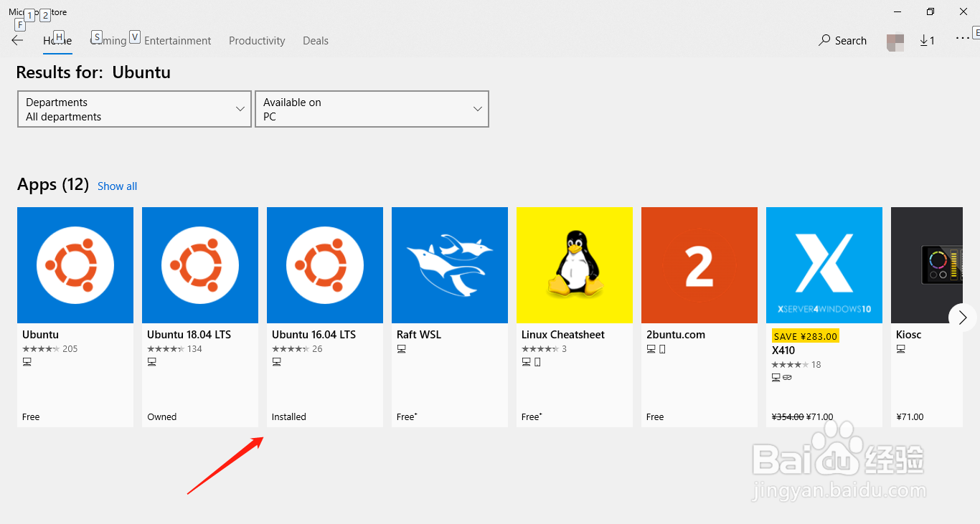Click mobile device icon under 2buntu.com
Screen dimensions: 980x524
pyautogui.click(x=662, y=349)
